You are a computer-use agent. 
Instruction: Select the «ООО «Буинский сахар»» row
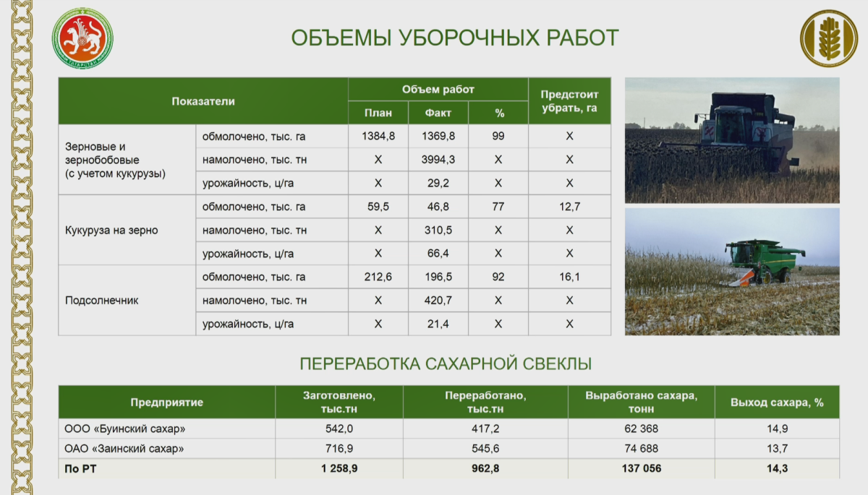coord(125,429)
